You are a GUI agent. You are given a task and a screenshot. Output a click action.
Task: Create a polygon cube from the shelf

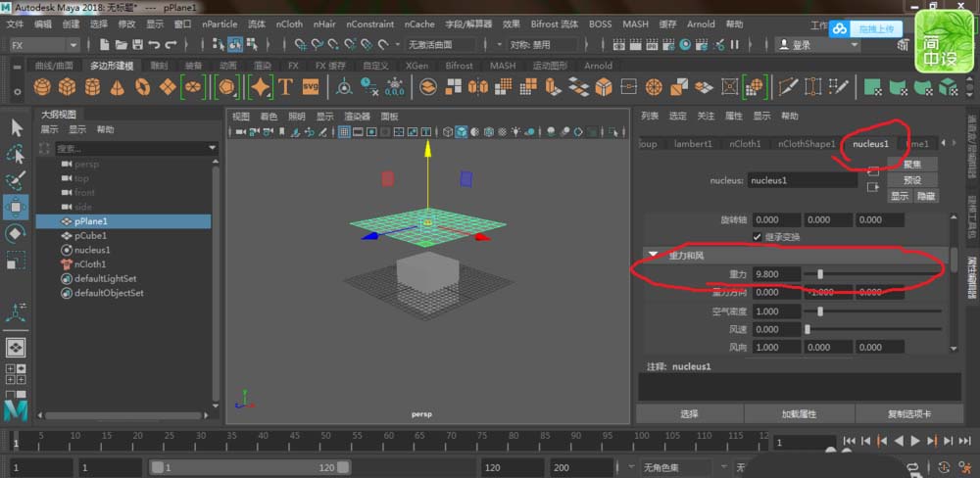[x=67, y=87]
